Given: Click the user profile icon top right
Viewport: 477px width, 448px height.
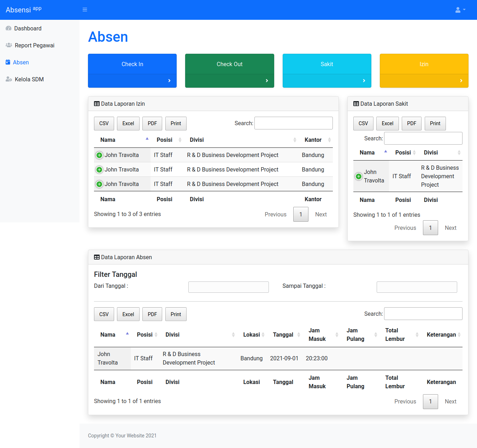Looking at the screenshot, I should tap(458, 10).
